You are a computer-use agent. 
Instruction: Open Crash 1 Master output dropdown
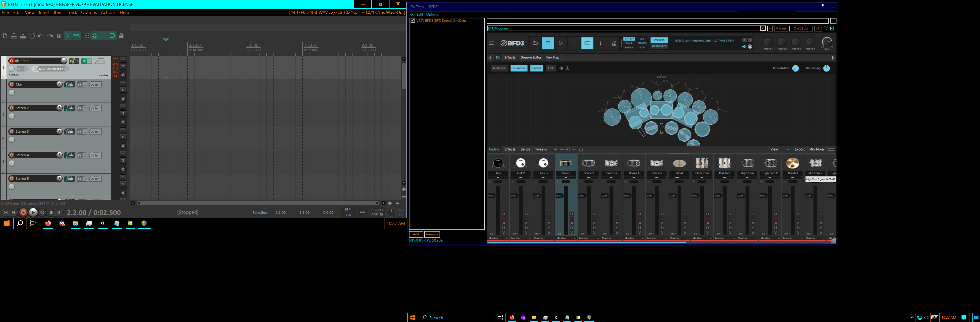coord(793,238)
